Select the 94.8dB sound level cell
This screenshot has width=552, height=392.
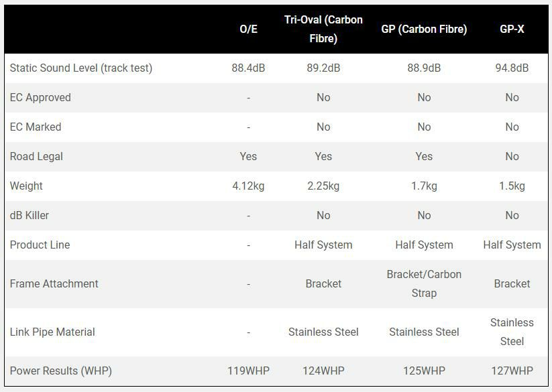(512, 68)
